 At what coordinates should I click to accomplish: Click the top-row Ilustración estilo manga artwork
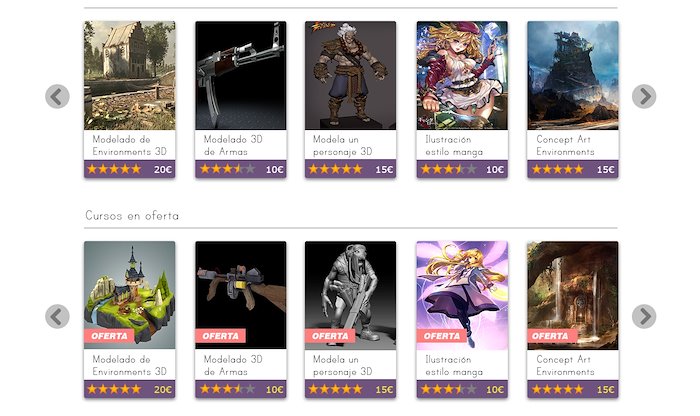tap(462, 75)
